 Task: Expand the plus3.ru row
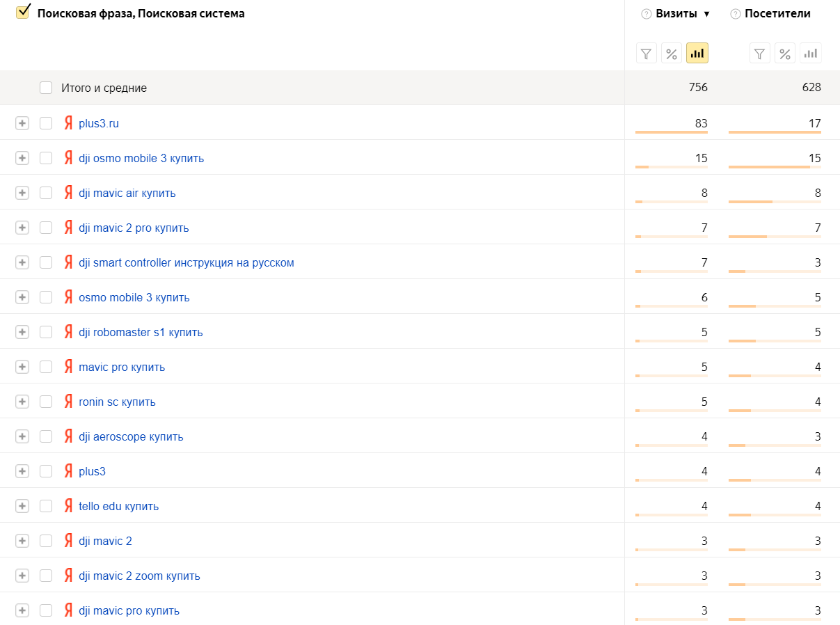22,123
